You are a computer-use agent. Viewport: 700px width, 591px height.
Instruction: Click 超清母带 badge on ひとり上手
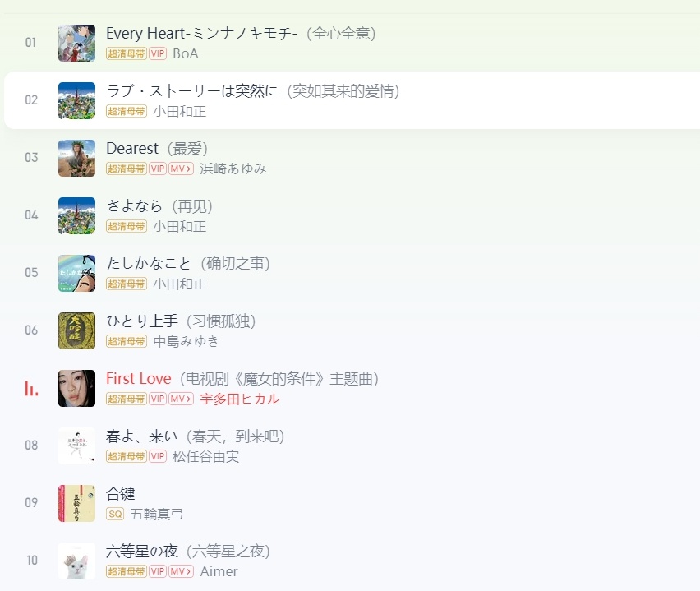coord(127,341)
